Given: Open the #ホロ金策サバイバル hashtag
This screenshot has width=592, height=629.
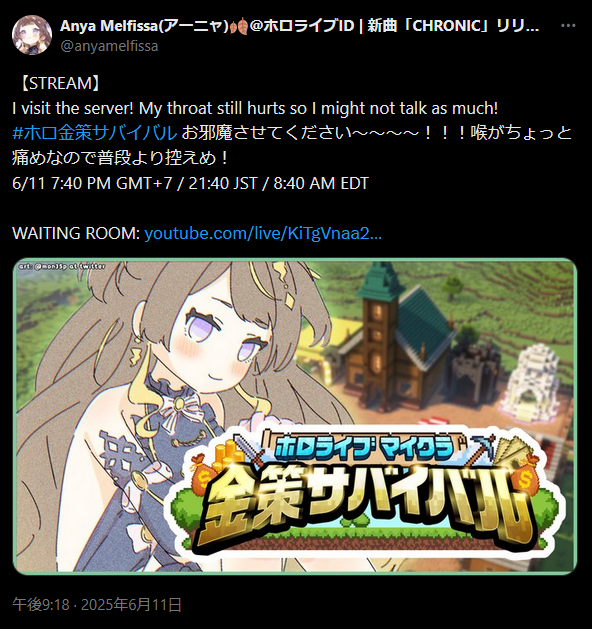Looking at the screenshot, I should (95, 133).
